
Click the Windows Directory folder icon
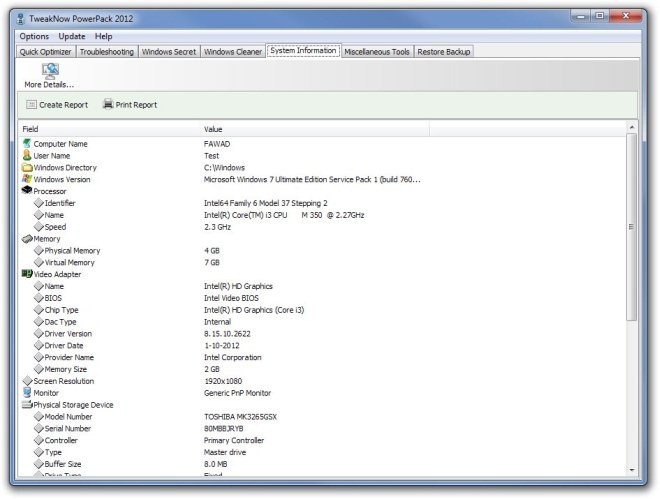[x=27, y=167]
